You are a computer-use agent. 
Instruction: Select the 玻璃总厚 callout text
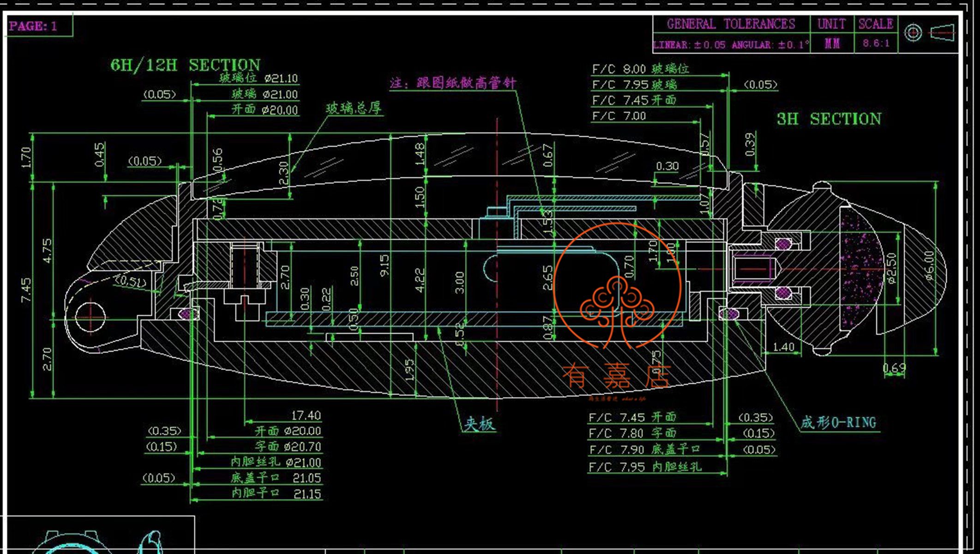click(354, 108)
